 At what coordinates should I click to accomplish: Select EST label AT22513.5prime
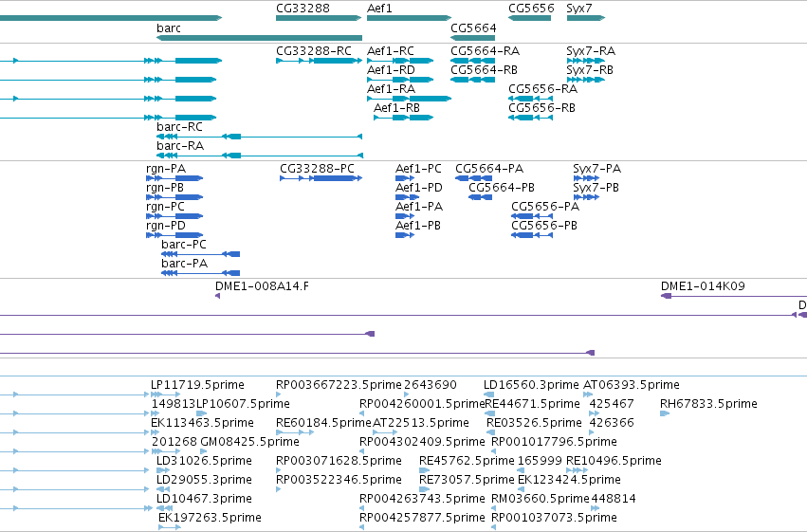pyautogui.click(x=420, y=423)
